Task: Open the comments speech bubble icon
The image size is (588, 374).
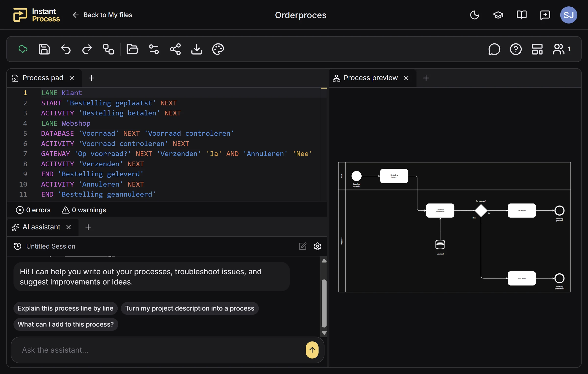Action: tap(494, 49)
